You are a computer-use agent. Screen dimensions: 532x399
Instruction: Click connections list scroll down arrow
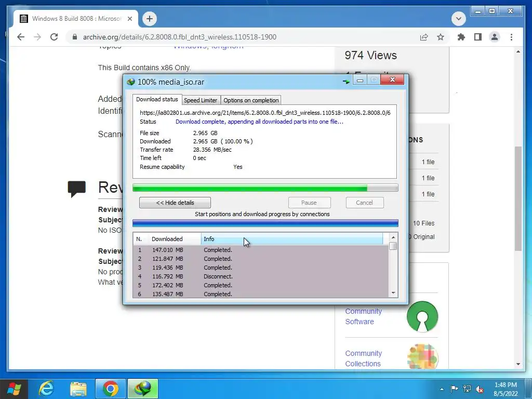pos(393,293)
